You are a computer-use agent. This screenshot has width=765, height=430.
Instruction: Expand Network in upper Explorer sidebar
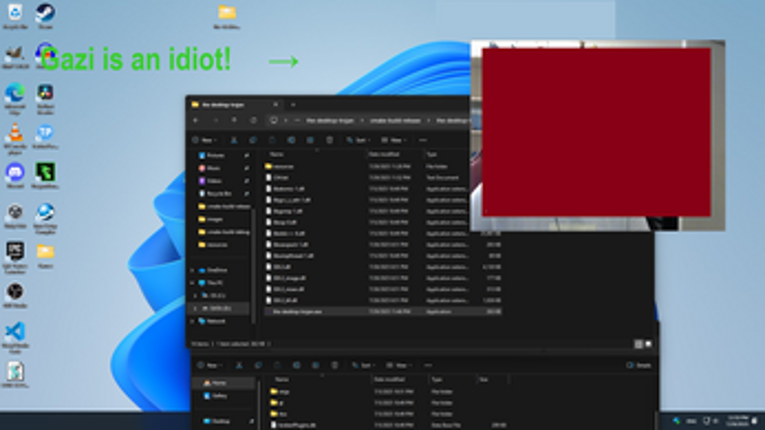click(x=192, y=321)
